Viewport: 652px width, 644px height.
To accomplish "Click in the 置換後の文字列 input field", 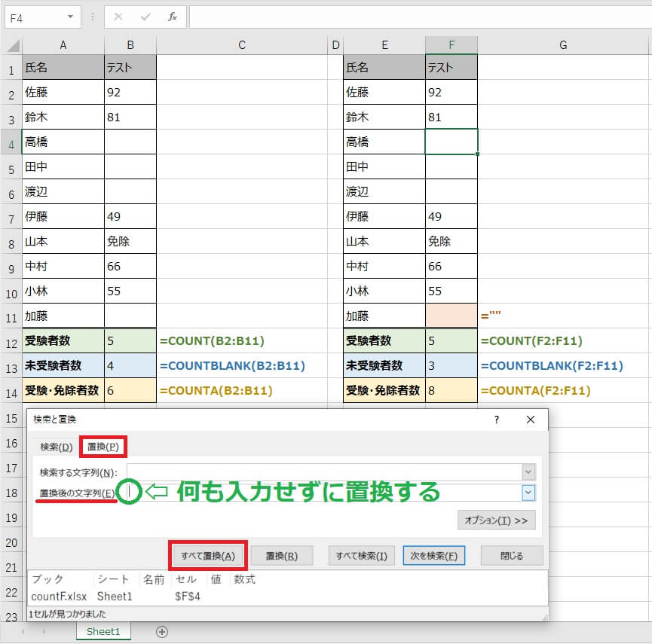I will 324,493.
